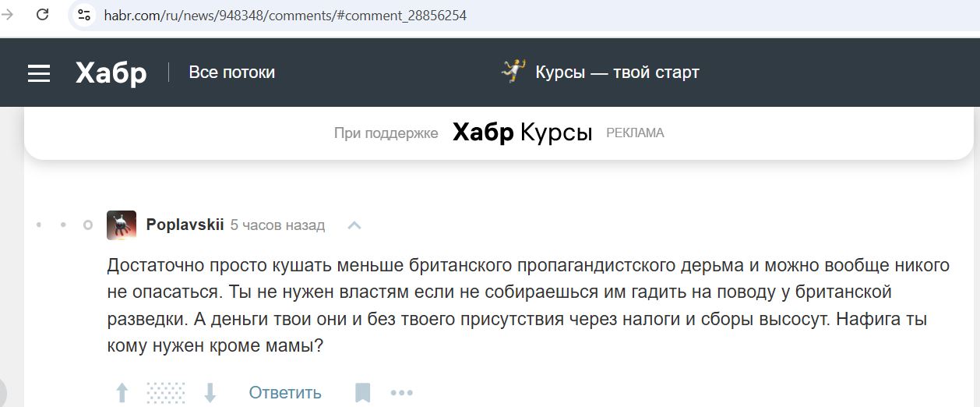Open Poplavskii's avatar image
This screenshot has width=980, height=407.
point(122,225)
